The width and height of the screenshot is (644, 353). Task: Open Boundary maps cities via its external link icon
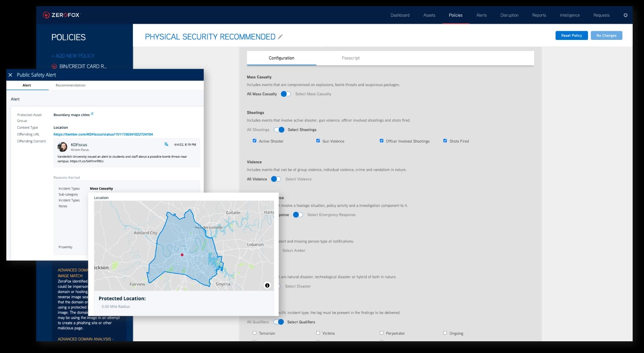click(92, 113)
